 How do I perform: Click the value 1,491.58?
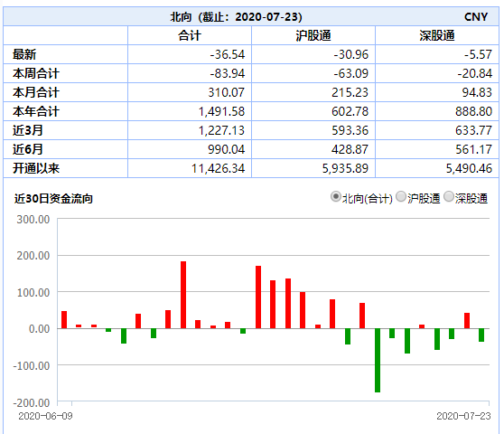point(222,111)
